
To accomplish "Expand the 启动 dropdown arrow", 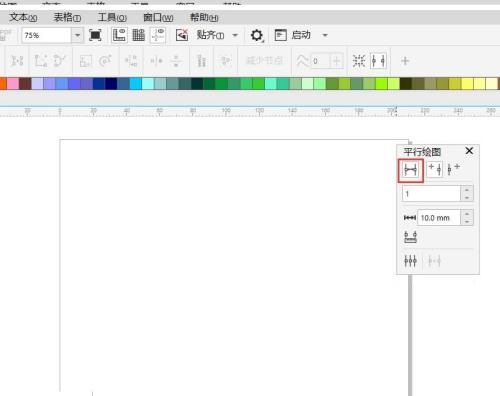I will point(325,35).
